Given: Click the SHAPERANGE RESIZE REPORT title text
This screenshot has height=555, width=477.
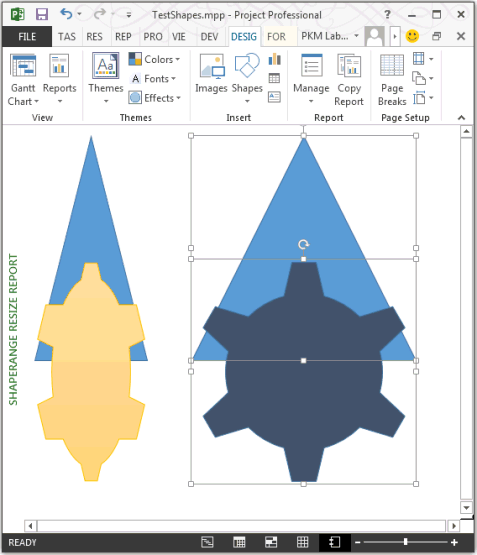Looking at the screenshot, I should pyautogui.click(x=13, y=330).
